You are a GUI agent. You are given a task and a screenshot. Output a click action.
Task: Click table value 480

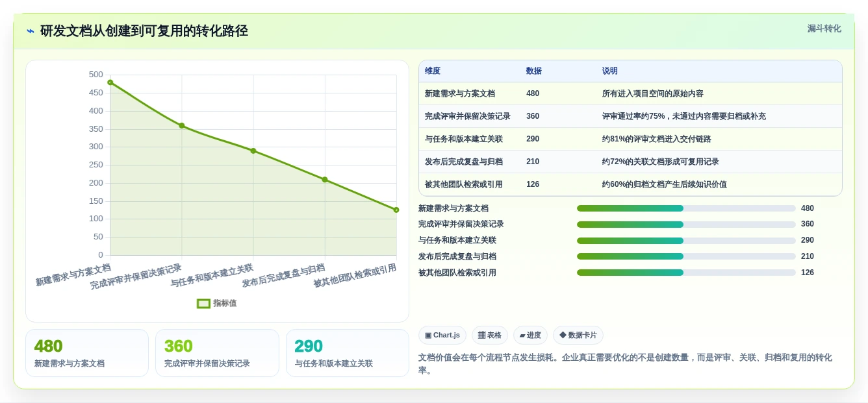(533, 93)
